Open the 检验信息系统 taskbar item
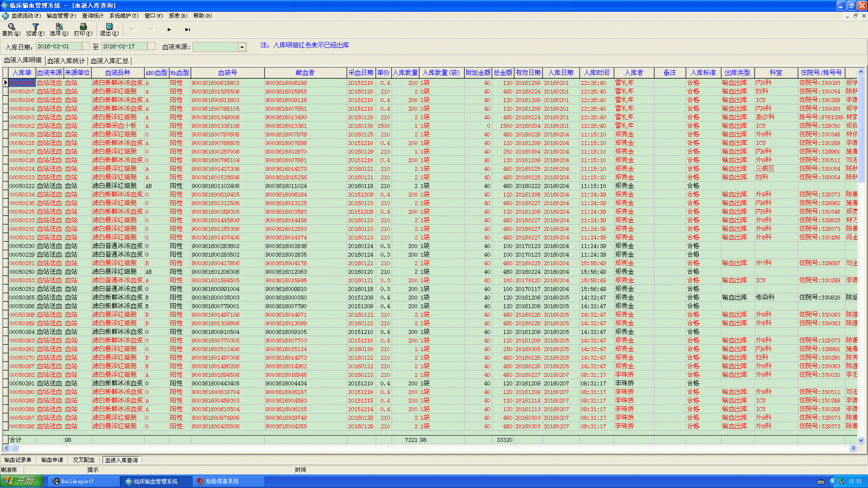868x488 pixels. [x=222, y=481]
